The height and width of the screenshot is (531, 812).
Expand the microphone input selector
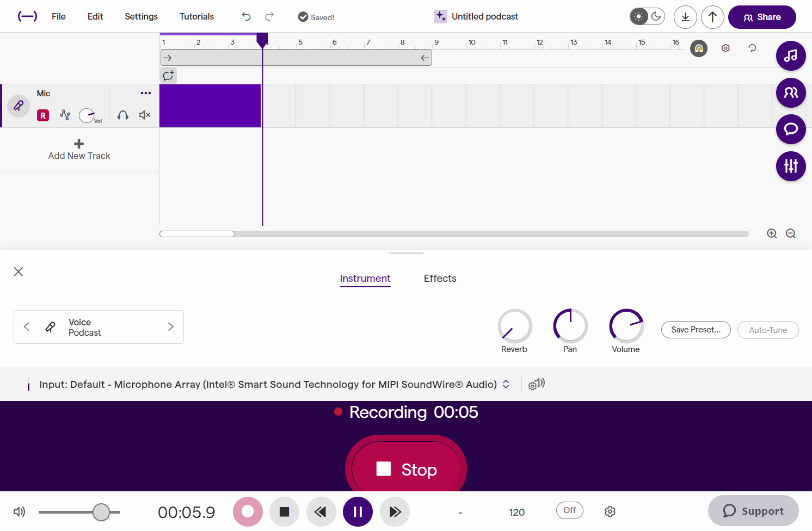506,384
